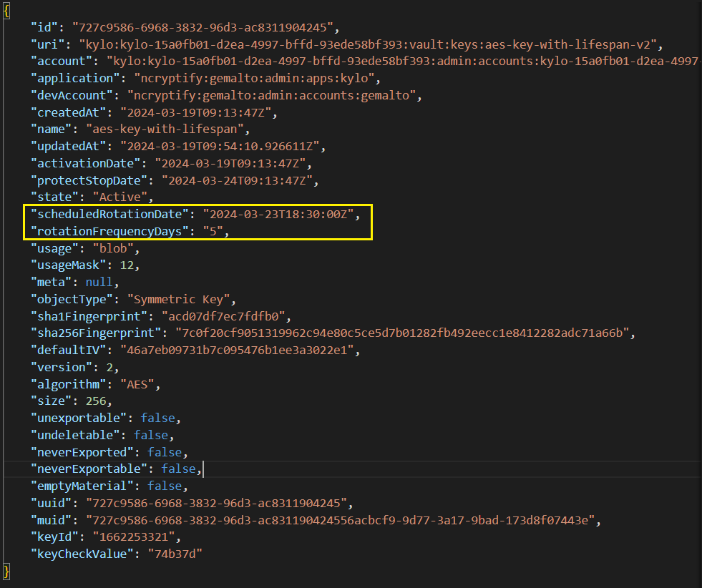
Task: Click the opening curly brace at top
Action: pos(6,10)
